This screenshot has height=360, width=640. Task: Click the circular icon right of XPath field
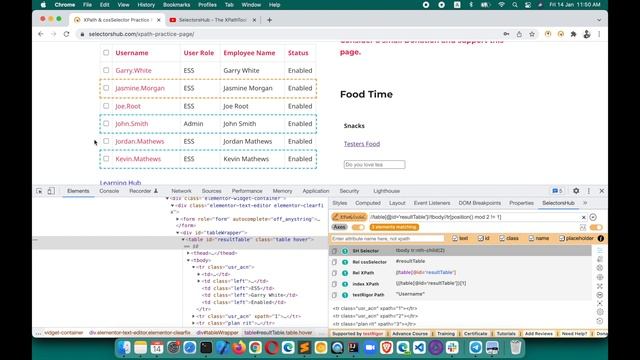point(593,217)
